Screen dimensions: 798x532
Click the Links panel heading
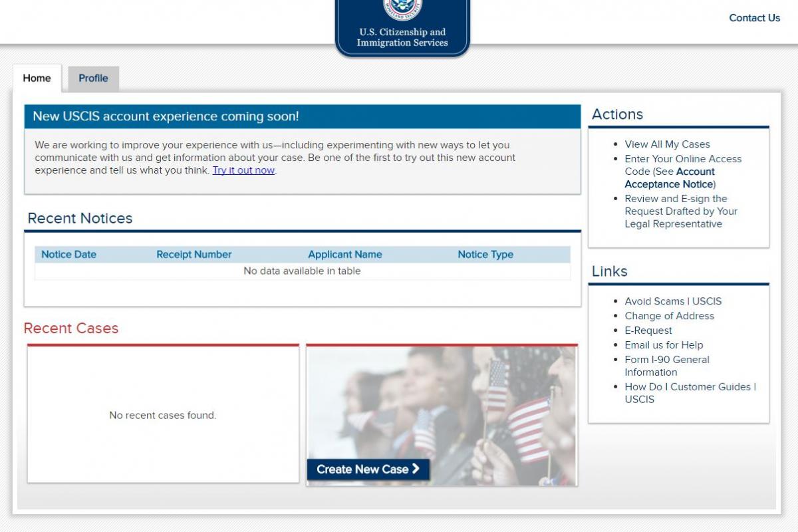pos(609,271)
